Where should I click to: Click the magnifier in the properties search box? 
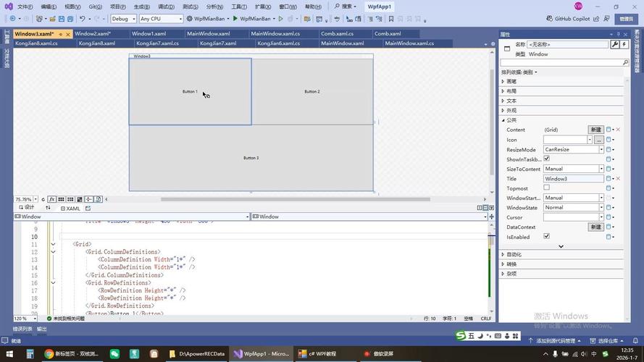(x=626, y=63)
